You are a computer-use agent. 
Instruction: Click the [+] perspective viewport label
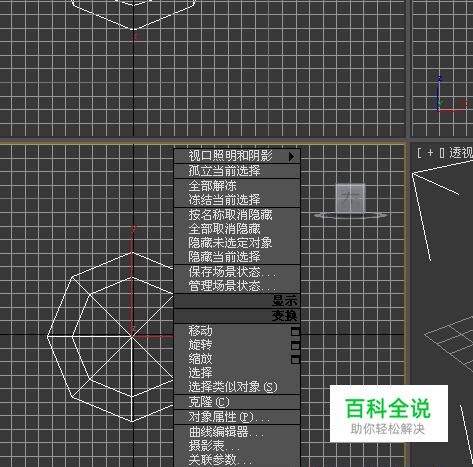tap(430, 153)
